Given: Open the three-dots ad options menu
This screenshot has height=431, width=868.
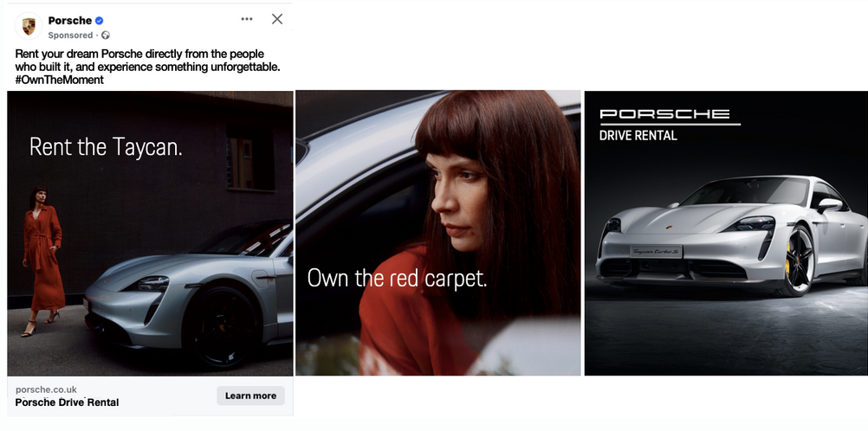Looking at the screenshot, I should (247, 19).
